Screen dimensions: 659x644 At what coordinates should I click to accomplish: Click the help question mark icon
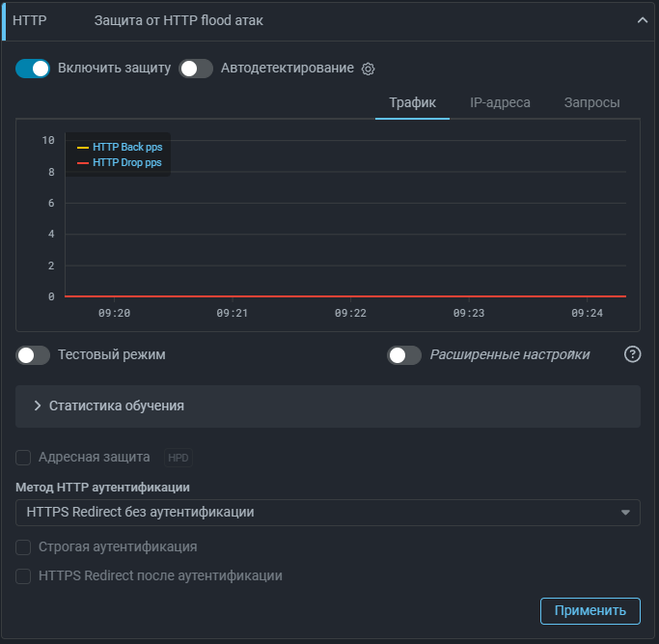[x=632, y=354]
